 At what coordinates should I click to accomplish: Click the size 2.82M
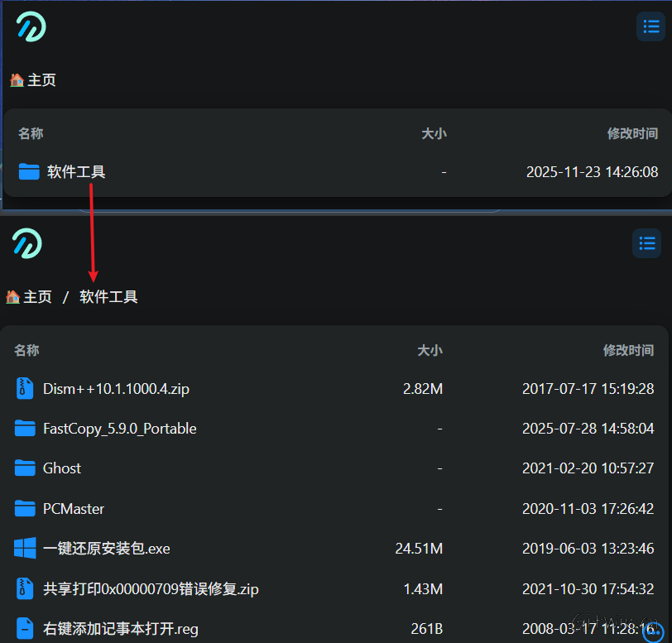coord(423,389)
